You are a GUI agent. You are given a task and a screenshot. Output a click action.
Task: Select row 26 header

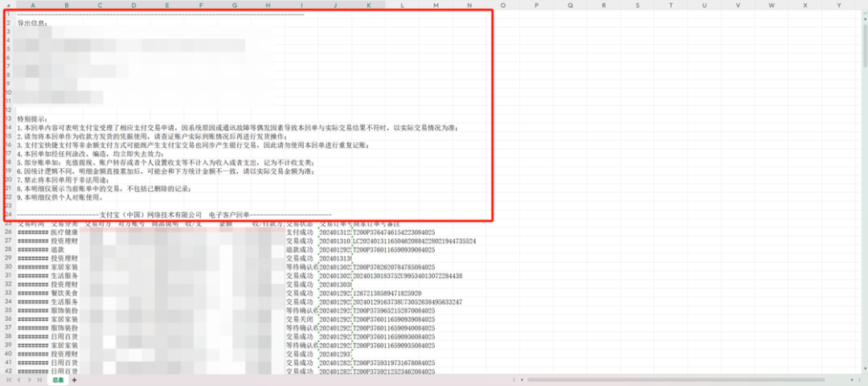[8, 232]
